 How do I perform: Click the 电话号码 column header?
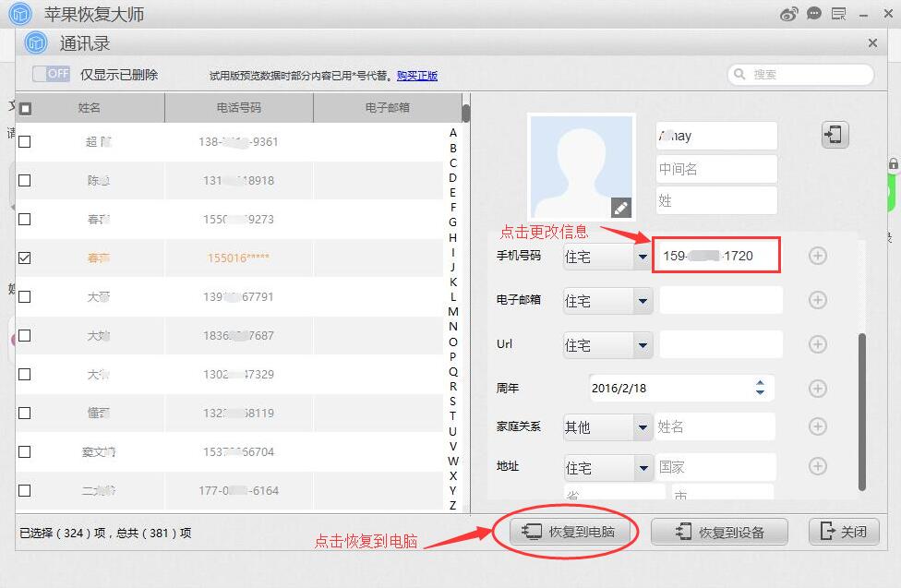[238, 108]
